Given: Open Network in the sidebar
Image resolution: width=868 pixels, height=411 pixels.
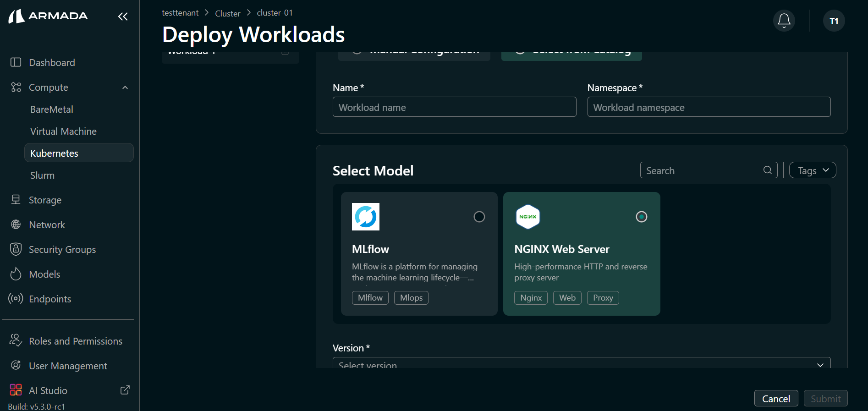Looking at the screenshot, I should click(47, 225).
